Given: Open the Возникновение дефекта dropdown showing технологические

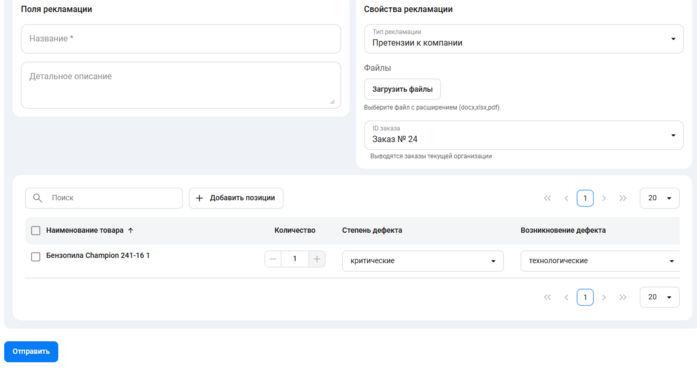Looking at the screenshot, I should click(x=600, y=261).
